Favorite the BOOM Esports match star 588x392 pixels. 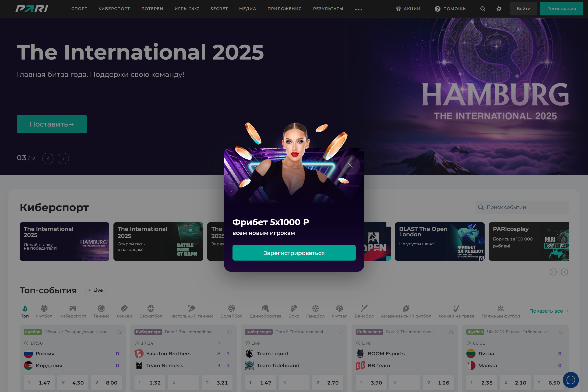(451, 332)
